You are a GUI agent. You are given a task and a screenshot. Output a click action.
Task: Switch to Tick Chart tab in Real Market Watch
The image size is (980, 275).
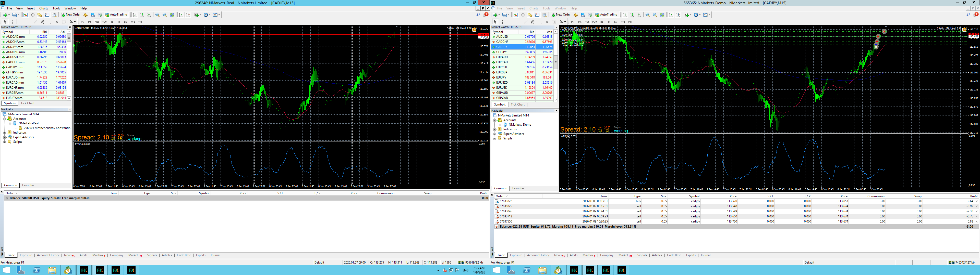click(27, 103)
